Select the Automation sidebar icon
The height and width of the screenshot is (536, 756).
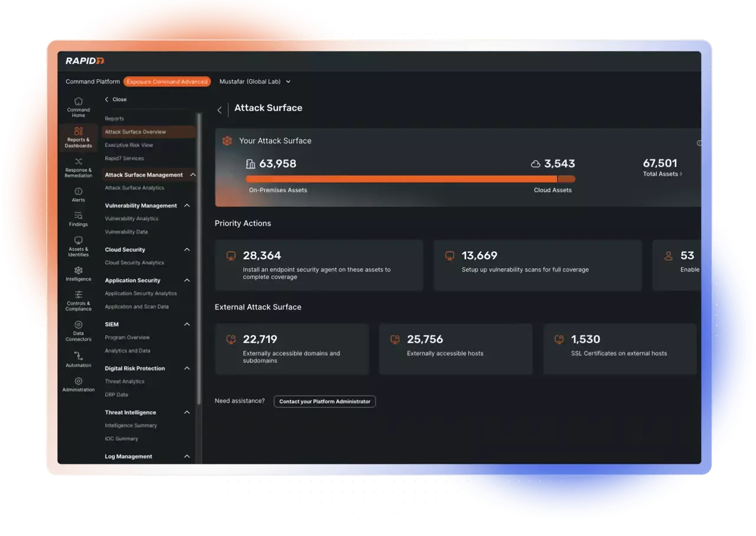(79, 359)
